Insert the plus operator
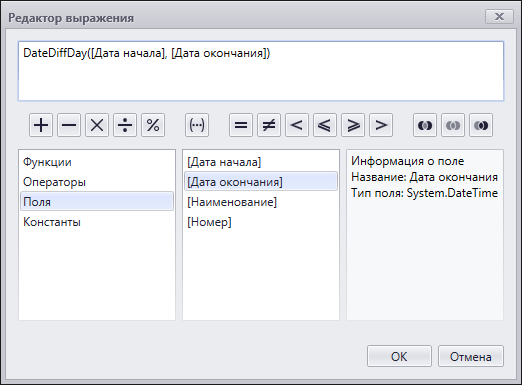 point(41,125)
